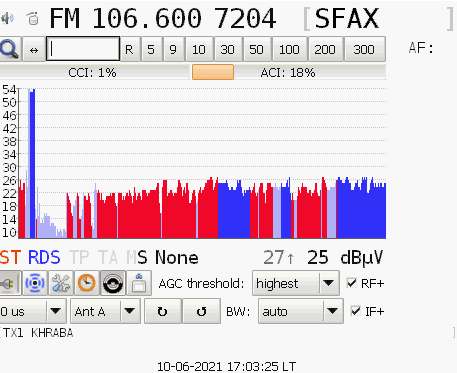Image resolution: width=457 pixels, height=373 pixels.
Task: Select the 50 step button
Action: click(257, 49)
